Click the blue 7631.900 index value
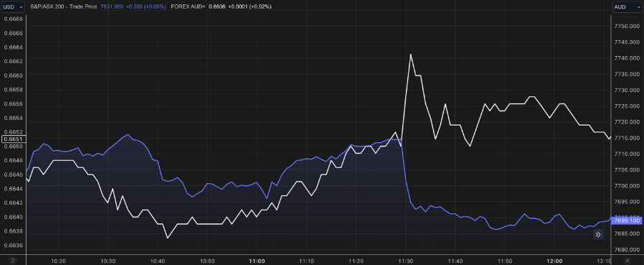This screenshot has width=644, height=265. (x=112, y=7)
